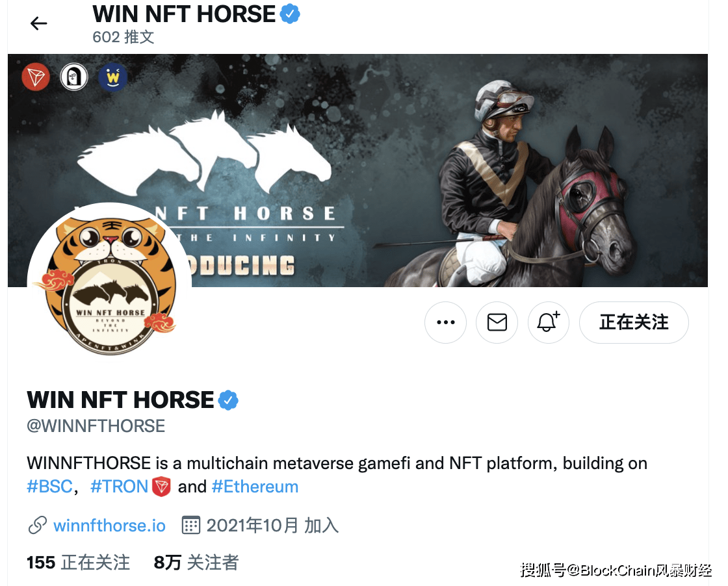The width and height of the screenshot is (728, 586).
Task: Click the red TRON logo in banner
Action: 36,77
